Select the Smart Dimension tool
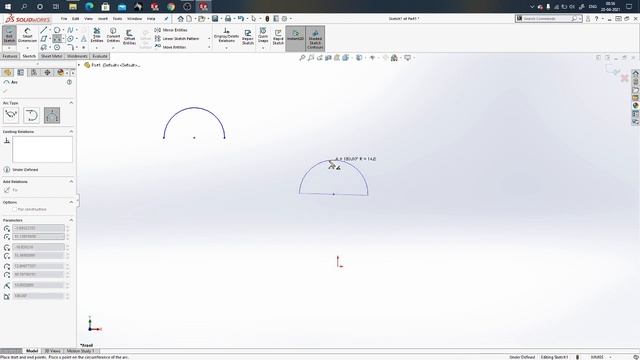This screenshot has width=640, height=360. pos(27,35)
